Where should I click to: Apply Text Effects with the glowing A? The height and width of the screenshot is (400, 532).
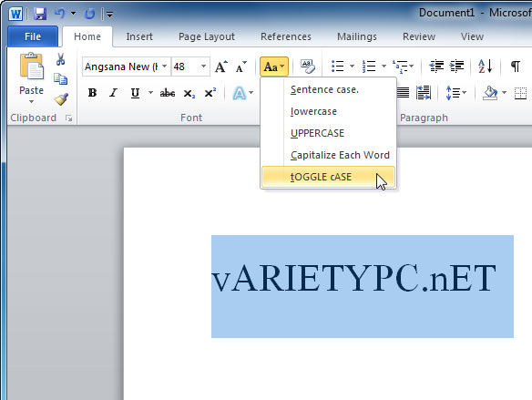[x=240, y=93]
